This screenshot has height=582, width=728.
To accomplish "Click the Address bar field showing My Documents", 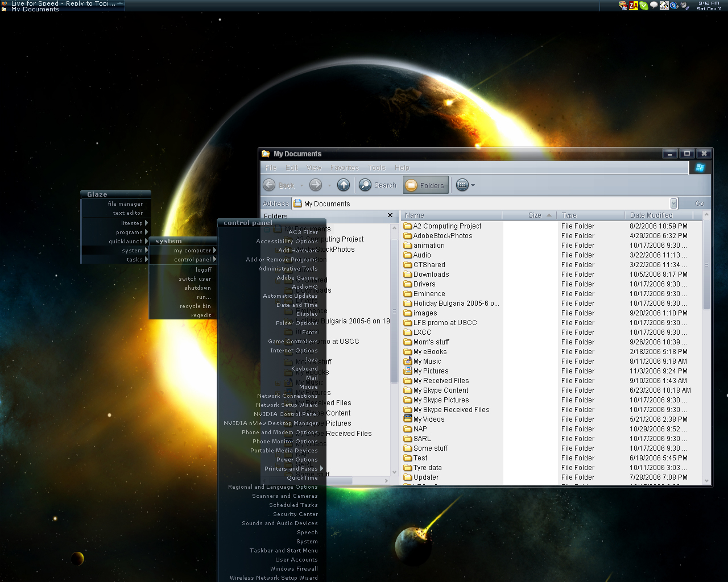I will [485, 203].
